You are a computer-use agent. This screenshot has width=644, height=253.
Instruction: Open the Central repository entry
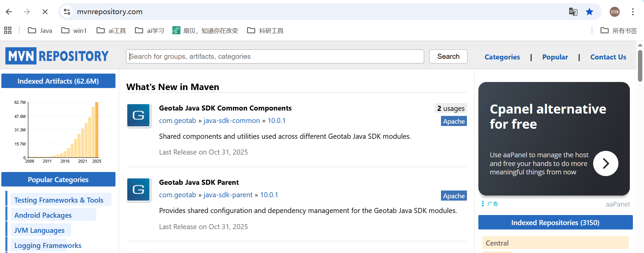555,243
